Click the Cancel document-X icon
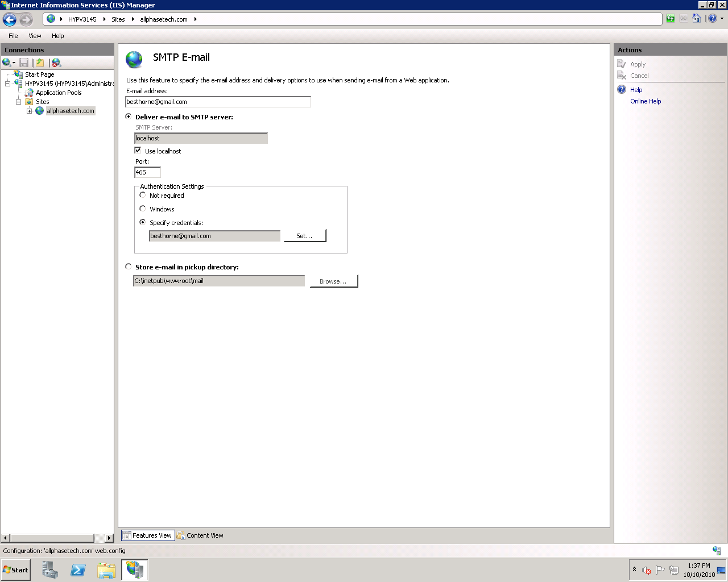The height and width of the screenshot is (582, 728). pyautogui.click(x=622, y=76)
